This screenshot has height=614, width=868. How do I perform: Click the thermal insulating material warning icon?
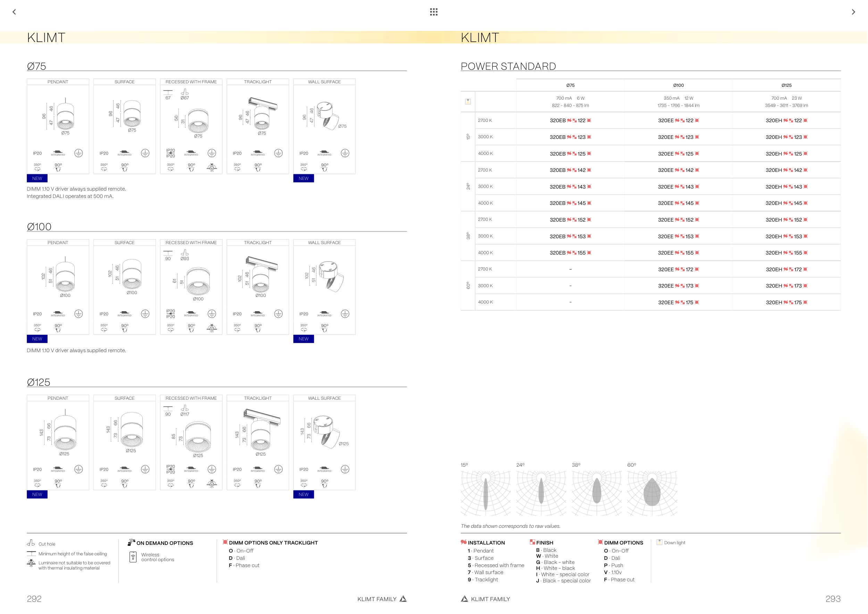(31, 563)
